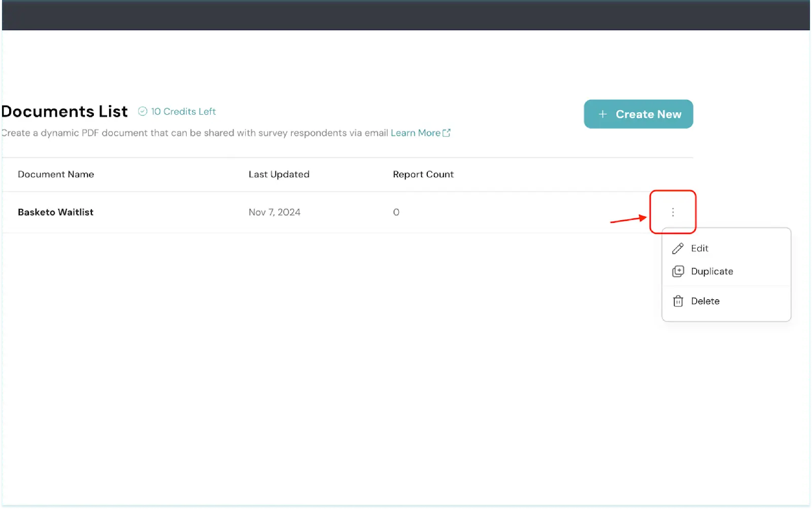Select Delete from the context menu
812x509 pixels.
(705, 301)
